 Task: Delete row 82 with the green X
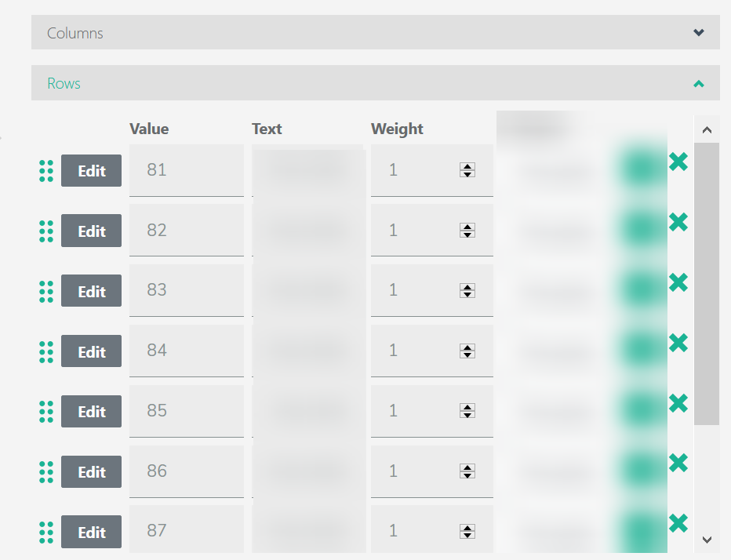(678, 222)
